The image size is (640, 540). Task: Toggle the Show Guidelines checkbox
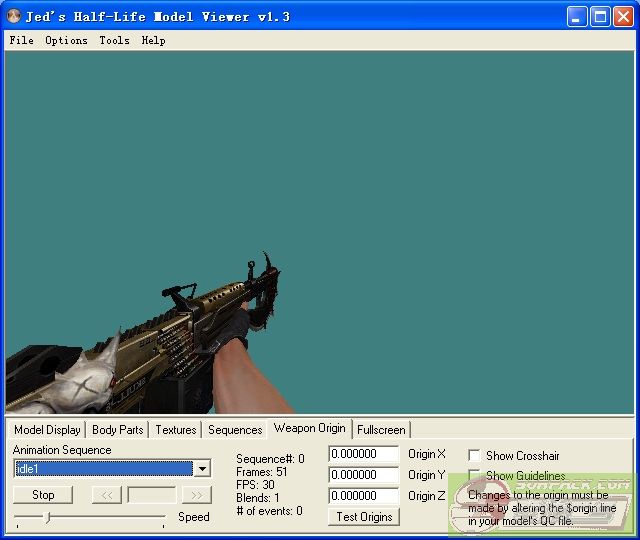(x=474, y=476)
